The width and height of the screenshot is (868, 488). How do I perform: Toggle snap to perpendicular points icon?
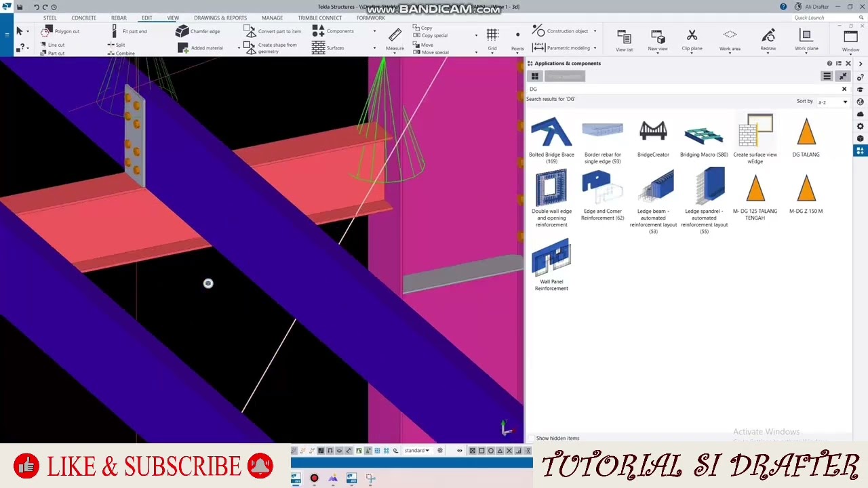click(518, 451)
